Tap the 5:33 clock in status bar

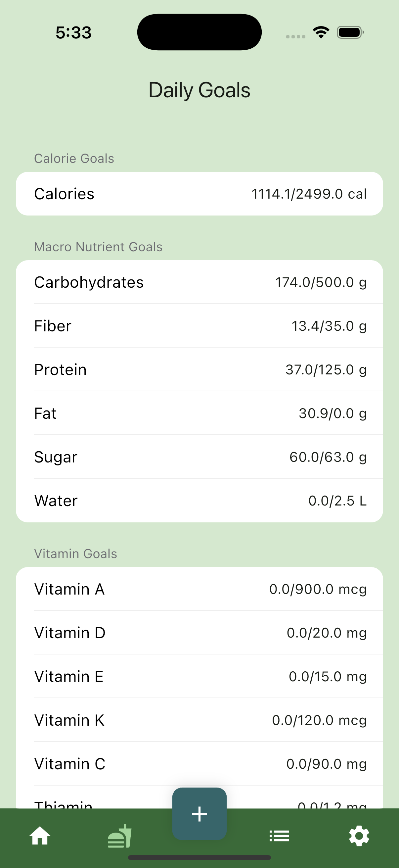73,33
